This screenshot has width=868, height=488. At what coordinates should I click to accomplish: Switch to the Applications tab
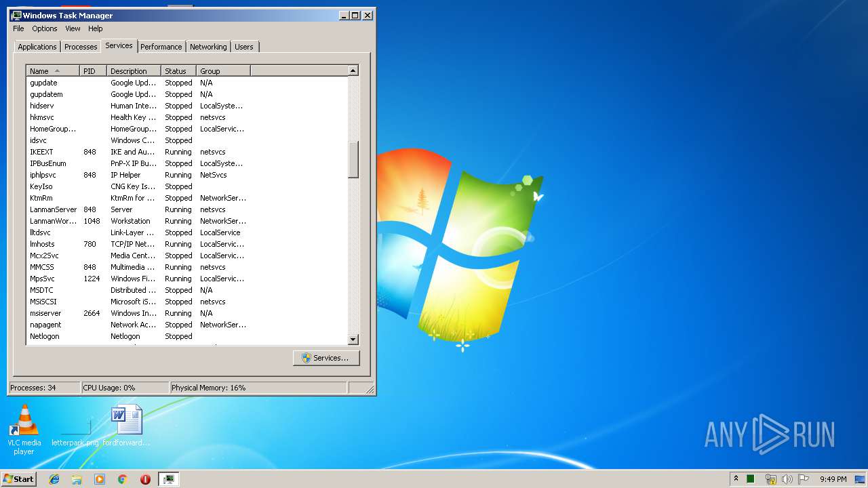coord(37,47)
